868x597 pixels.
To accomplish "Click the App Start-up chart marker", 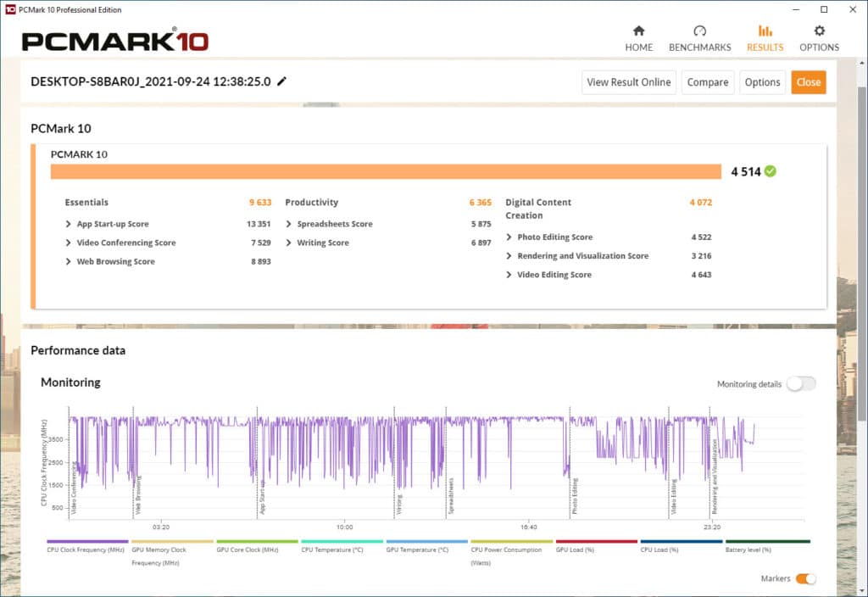I will pyautogui.click(x=263, y=497).
